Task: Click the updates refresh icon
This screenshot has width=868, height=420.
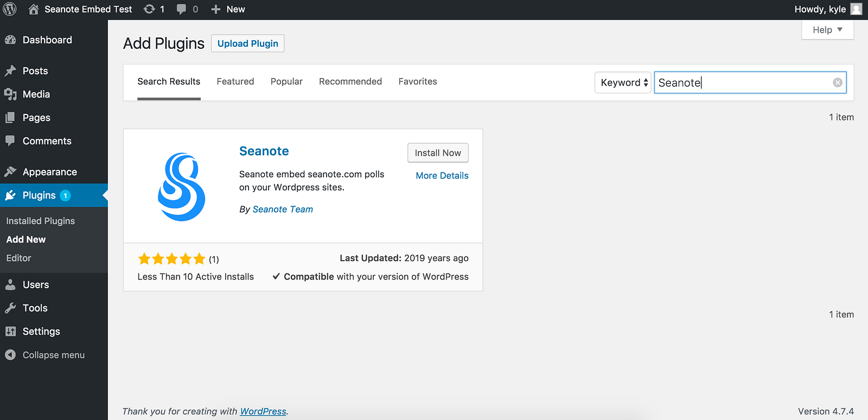Action: (x=149, y=9)
